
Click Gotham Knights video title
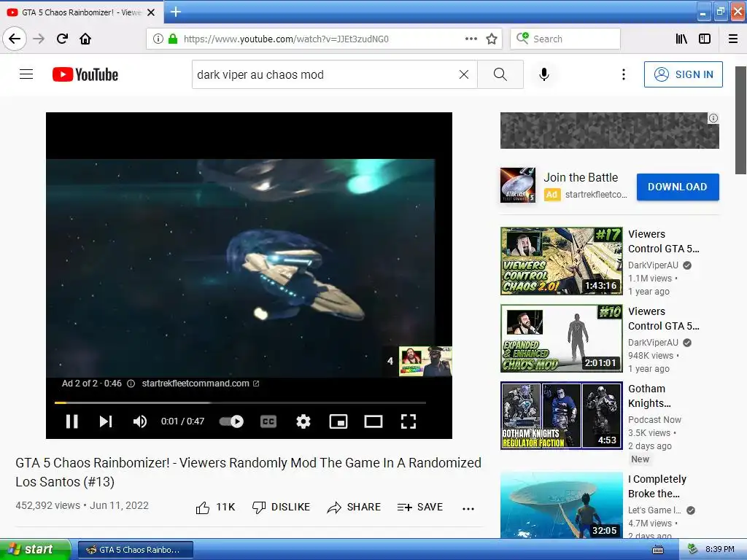649,396
